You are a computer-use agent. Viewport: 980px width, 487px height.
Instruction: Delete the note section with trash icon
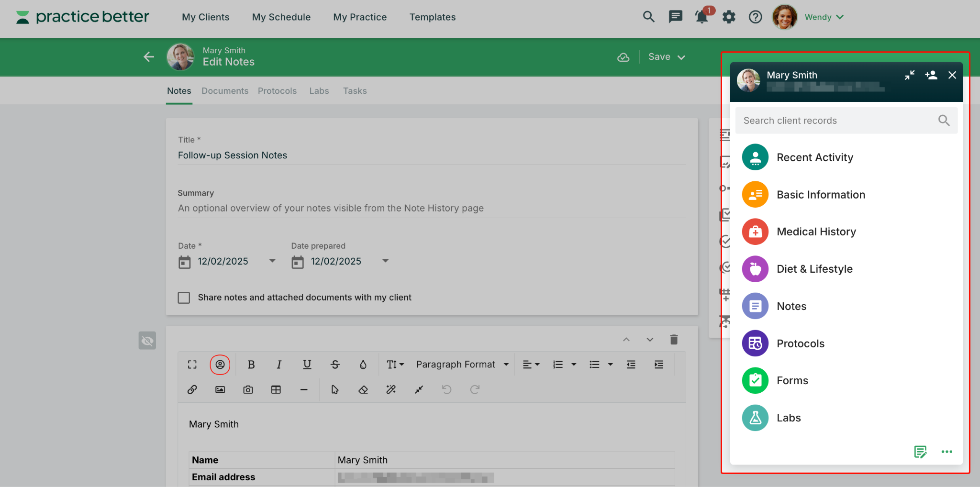pyautogui.click(x=674, y=340)
